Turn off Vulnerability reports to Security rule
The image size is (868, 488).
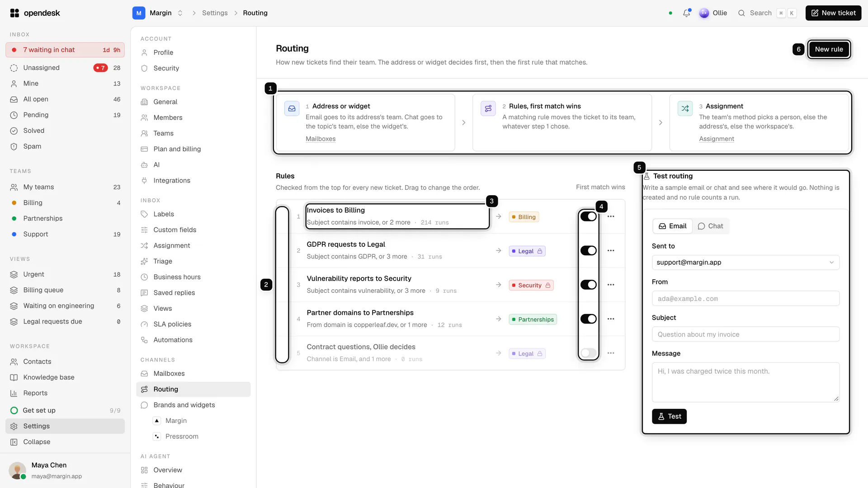(x=589, y=285)
